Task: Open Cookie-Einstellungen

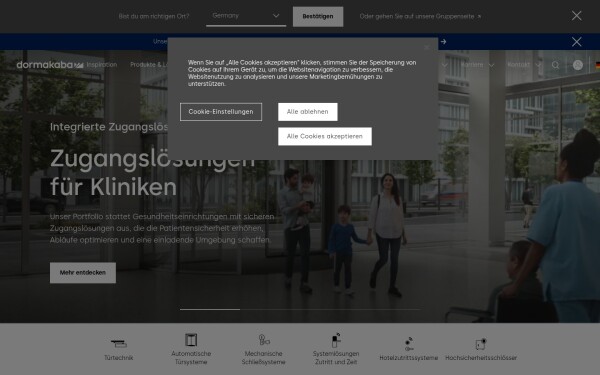Action: click(x=221, y=112)
